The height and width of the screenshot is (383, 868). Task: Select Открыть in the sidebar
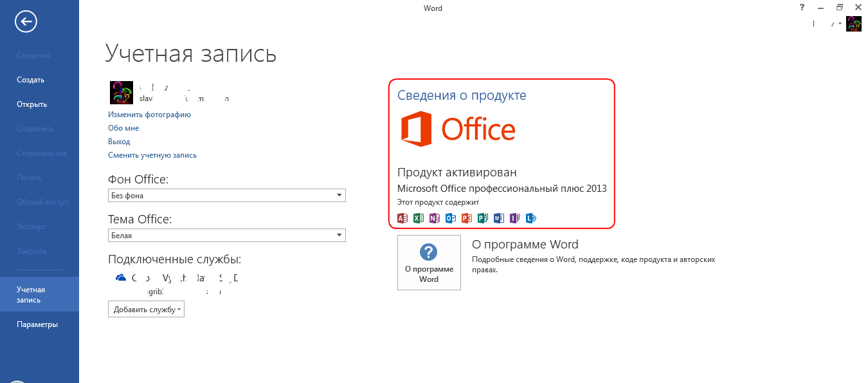coord(32,104)
